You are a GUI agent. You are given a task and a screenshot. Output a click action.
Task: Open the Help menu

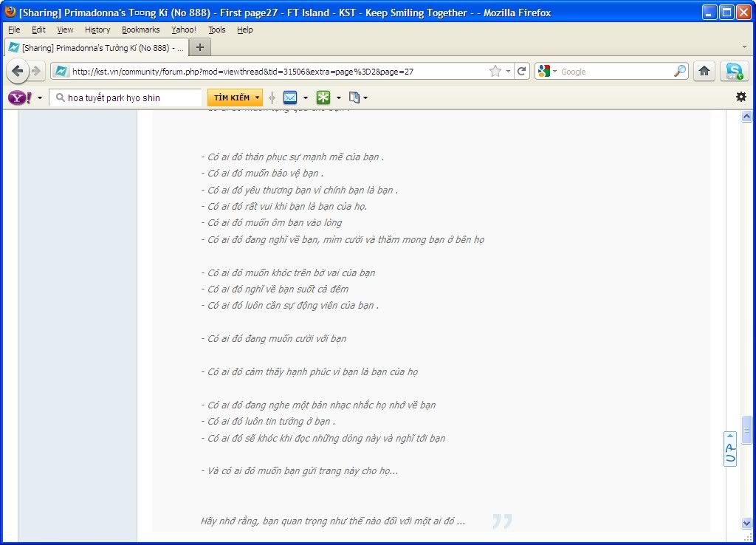[x=245, y=30]
